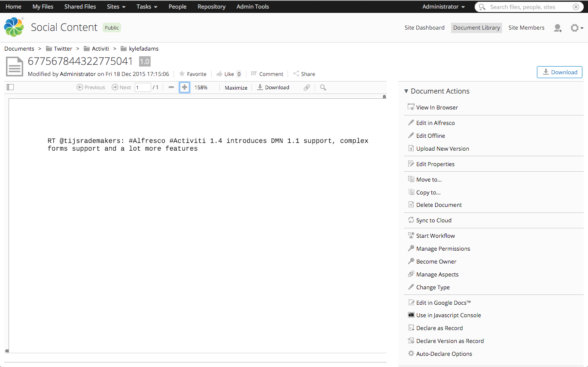
Task: Click the View In Browser icon
Action: pyautogui.click(x=411, y=107)
